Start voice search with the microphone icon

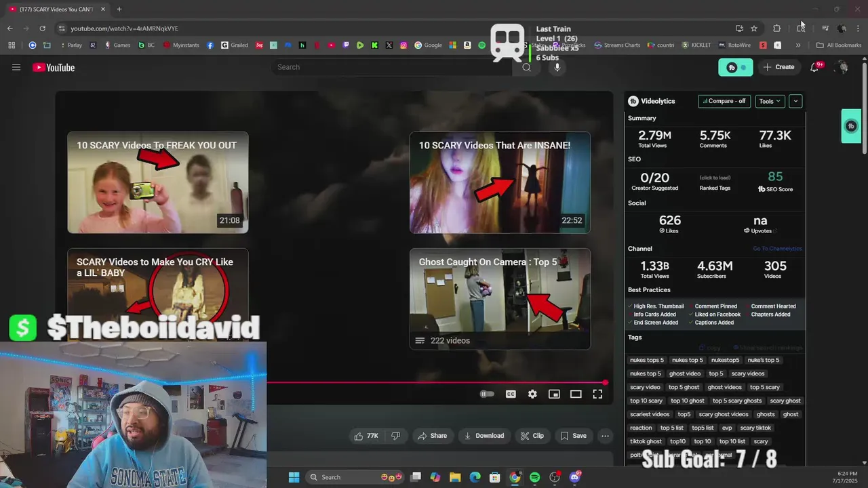557,67
